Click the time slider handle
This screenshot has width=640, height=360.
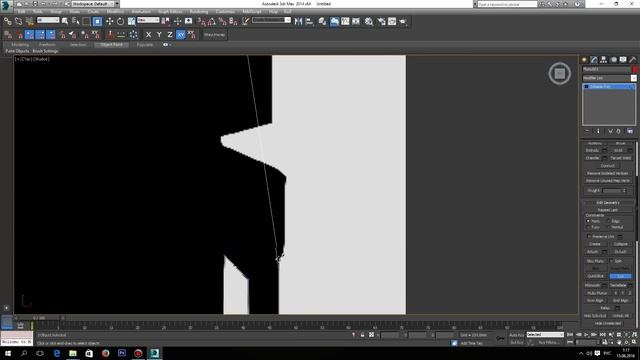39,318
